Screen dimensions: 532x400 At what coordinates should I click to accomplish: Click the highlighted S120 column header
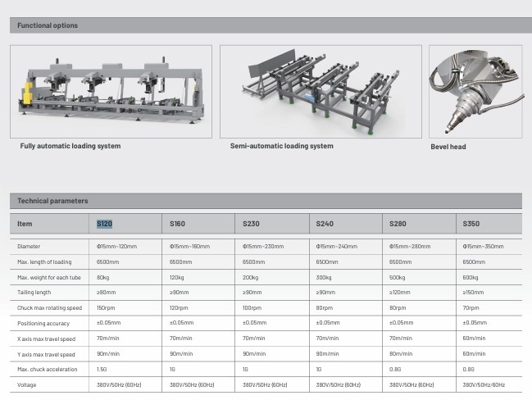tap(104, 223)
